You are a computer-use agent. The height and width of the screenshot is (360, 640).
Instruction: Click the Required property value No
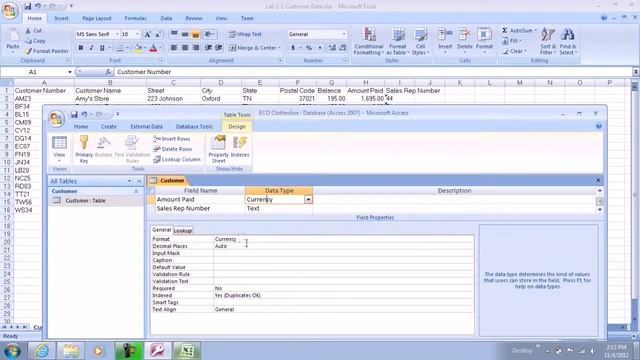click(x=218, y=288)
